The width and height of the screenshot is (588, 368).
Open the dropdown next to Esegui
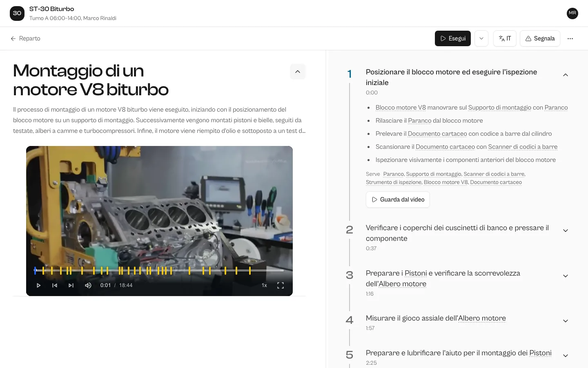tap(481, 38)
